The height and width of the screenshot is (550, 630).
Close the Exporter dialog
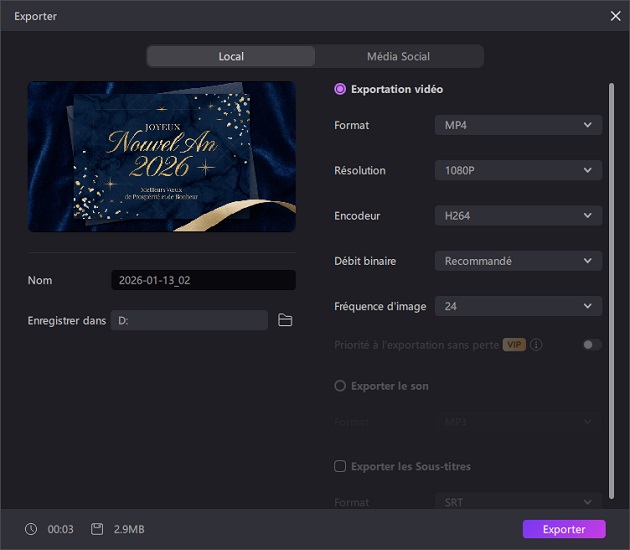tap(615, 16)
